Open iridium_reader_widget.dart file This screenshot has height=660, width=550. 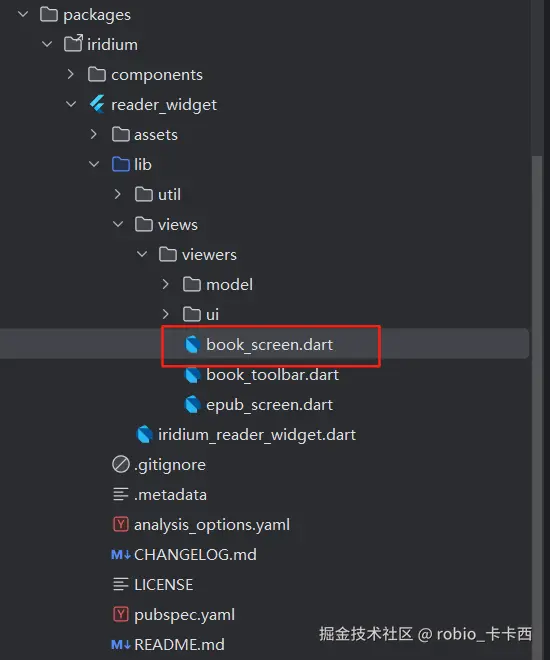pyautogui.click(x=257, y=435)
